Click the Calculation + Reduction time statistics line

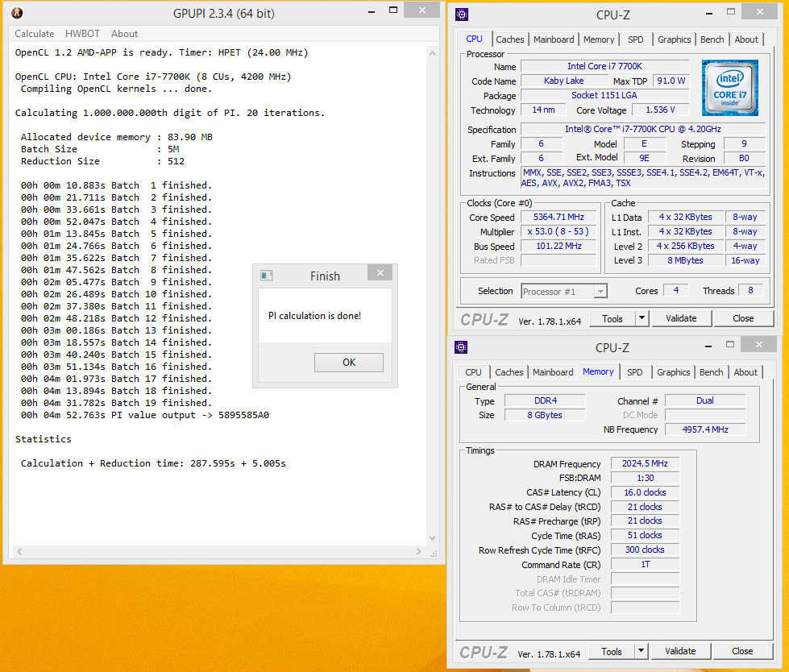click(153, 463)
